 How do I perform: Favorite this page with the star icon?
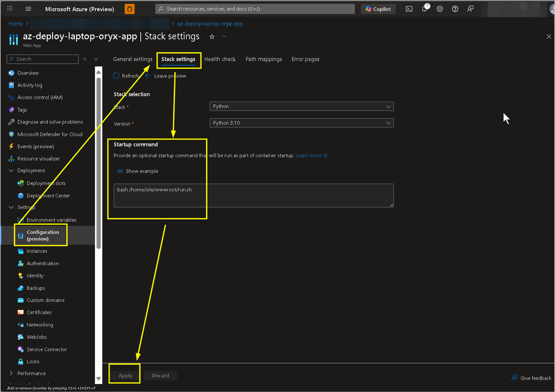212,37
